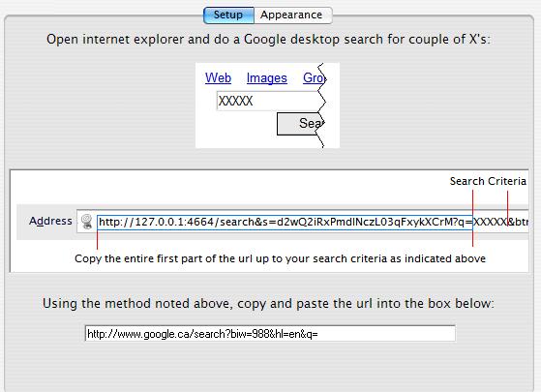
Task: Click the highlighted 127.0.0.1 address URL
Action: coord(285,222)
